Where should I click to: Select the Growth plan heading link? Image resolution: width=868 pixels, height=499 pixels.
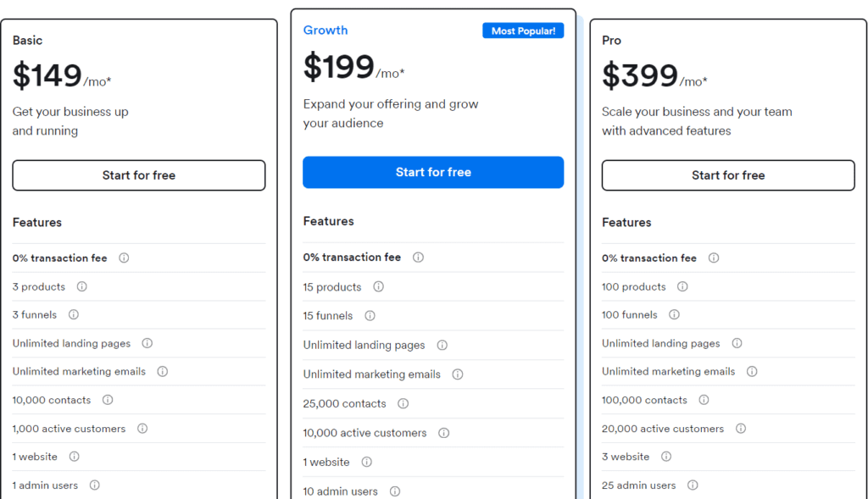click(x=325, y=30)
